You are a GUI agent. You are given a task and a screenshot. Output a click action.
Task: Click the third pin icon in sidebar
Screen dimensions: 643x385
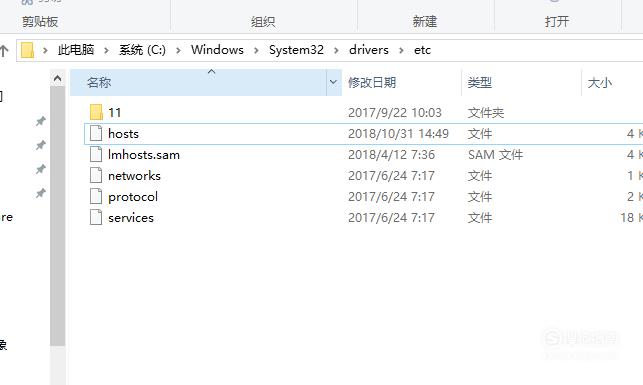coord(40,169)
